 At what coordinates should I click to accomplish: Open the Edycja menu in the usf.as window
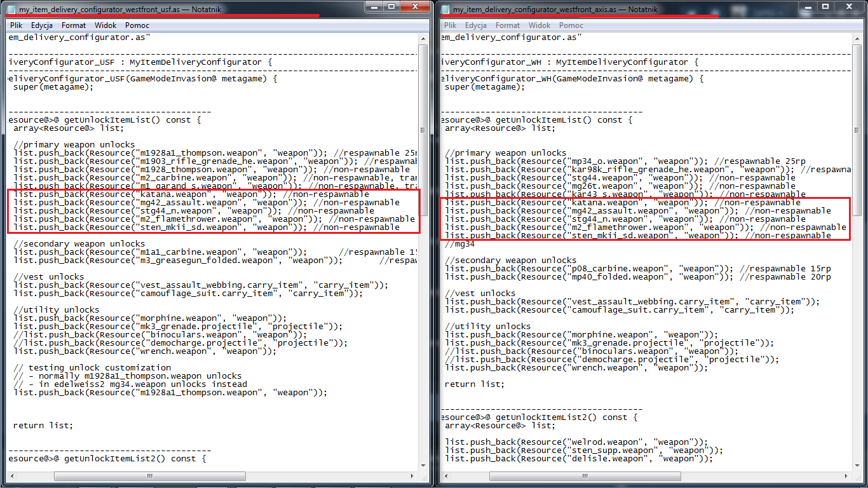[41, 25]
